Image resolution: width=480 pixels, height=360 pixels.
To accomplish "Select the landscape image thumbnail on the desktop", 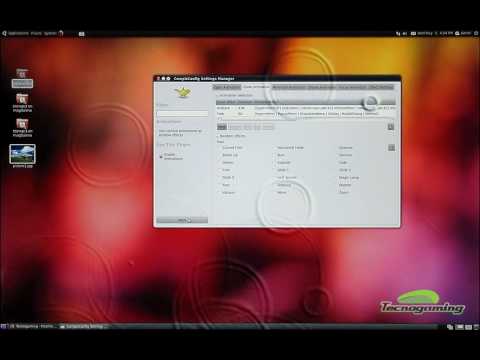I will (22, 154).
